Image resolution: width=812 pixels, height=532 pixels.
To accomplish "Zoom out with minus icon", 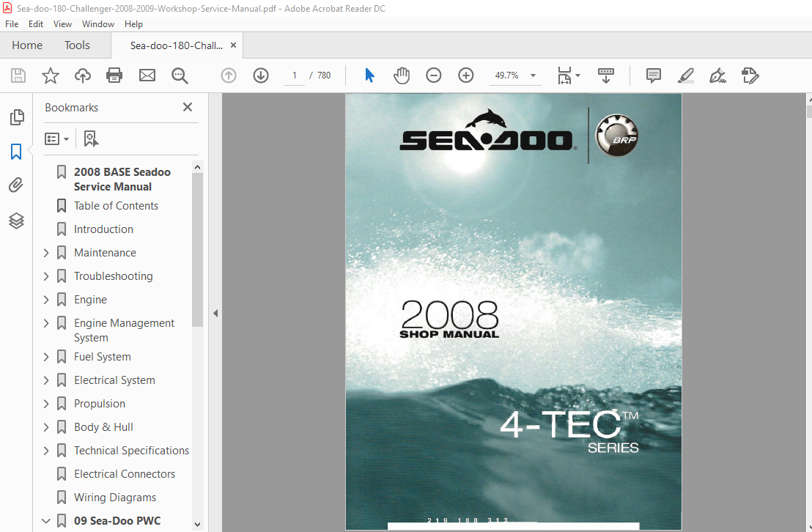I will pyautogui.click(x=433, y=75).
